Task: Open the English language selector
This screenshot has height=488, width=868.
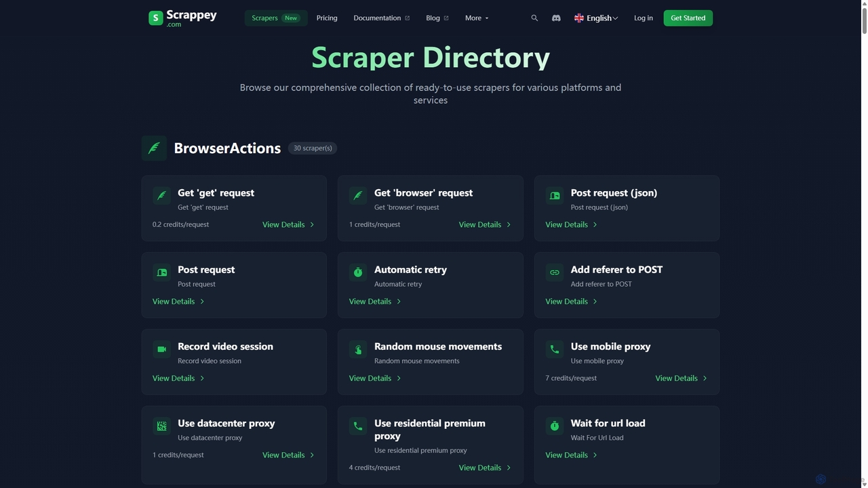Action: (596, 18)
